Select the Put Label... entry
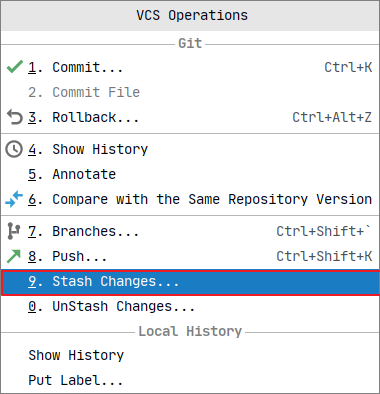This screenshot has height=394, width=380. tap(190, 380)
